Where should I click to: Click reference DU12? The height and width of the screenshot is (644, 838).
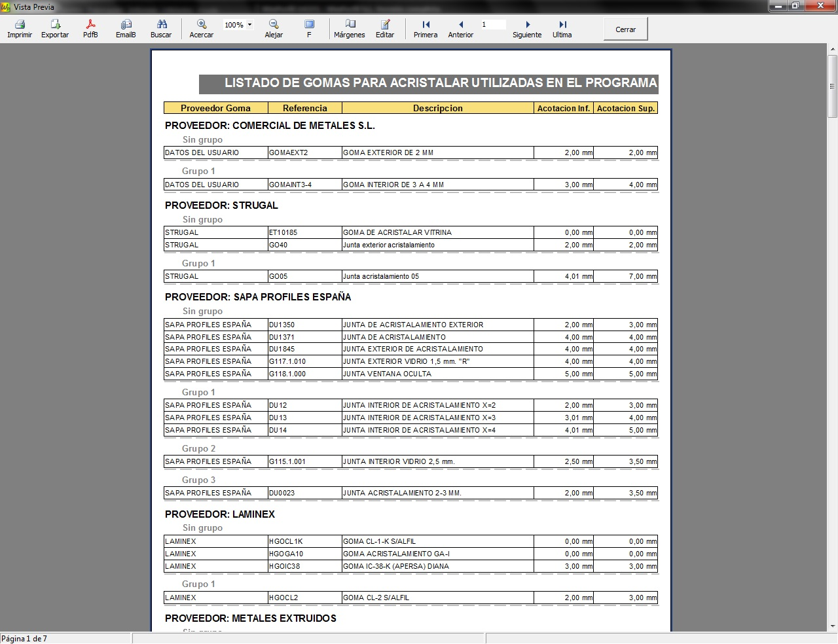[278, 405]
